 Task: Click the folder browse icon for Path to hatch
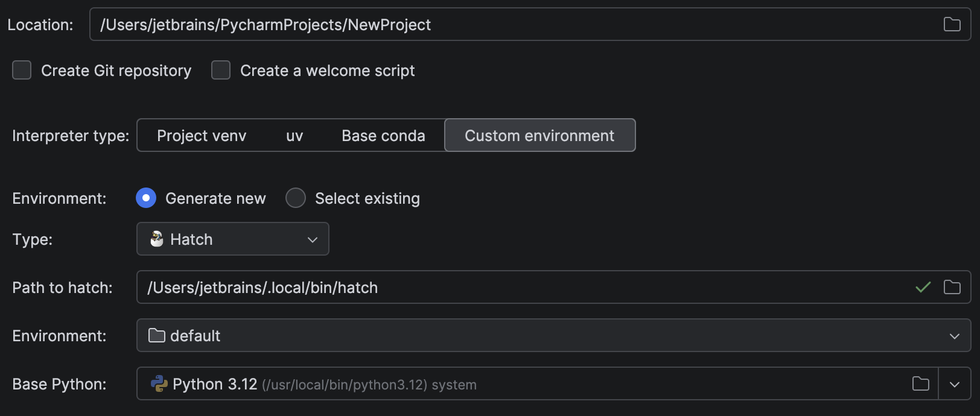click(x=952, y=288)
